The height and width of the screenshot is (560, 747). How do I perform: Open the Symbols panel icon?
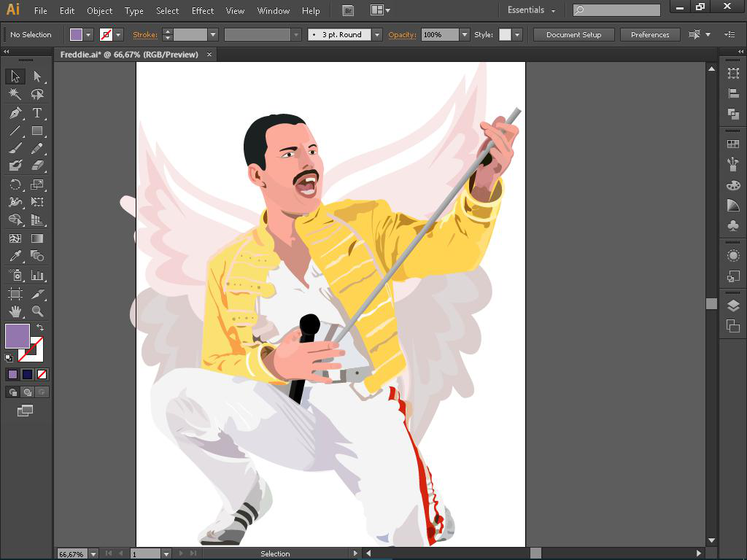[x=733, y=226]
